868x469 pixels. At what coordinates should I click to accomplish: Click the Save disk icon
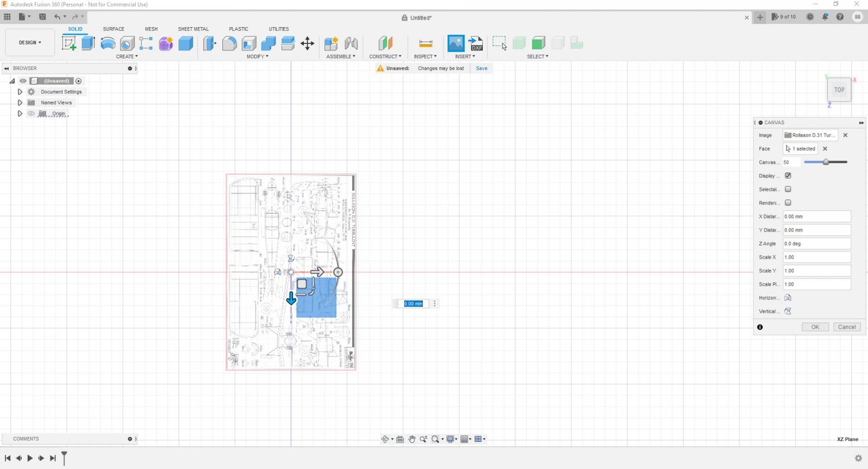[42, 17]
